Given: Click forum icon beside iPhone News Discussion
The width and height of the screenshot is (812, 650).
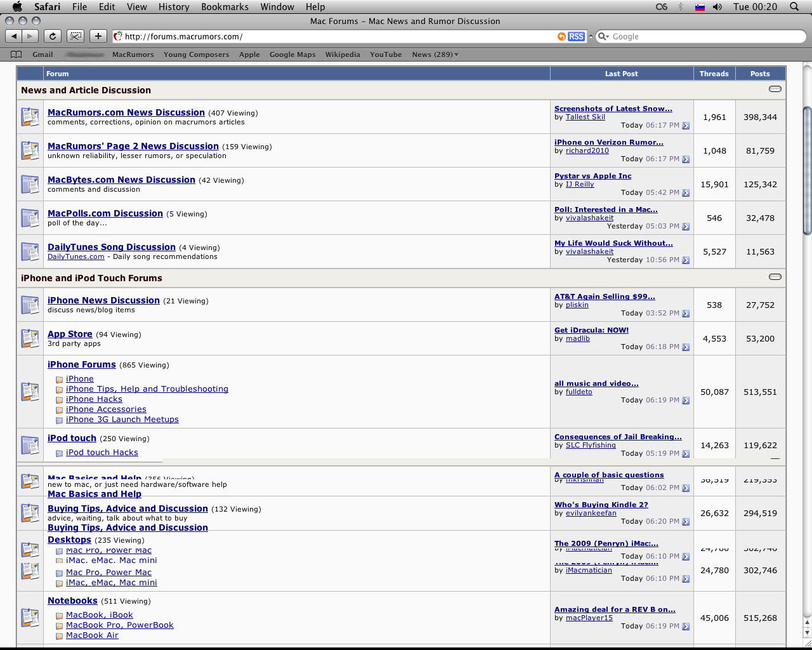Looking at the screenshot, I should (x=30, y=305).
